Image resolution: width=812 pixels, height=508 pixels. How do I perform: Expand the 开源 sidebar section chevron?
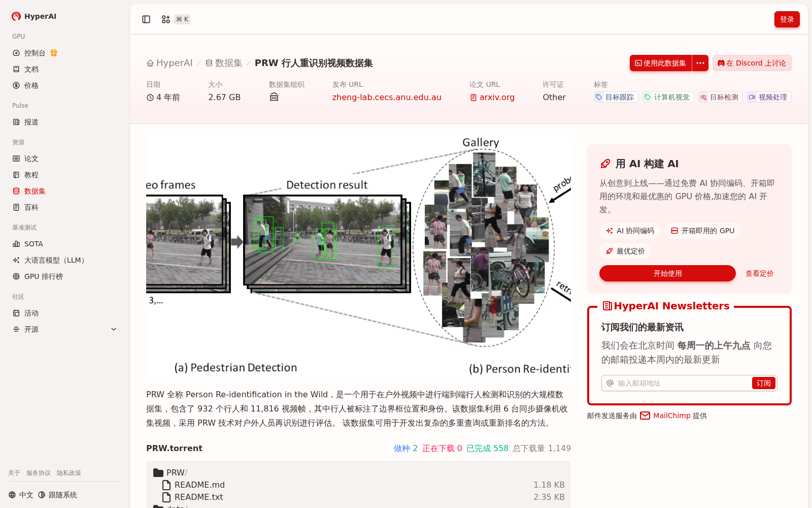pyautogui.click(x=114, y=329)
